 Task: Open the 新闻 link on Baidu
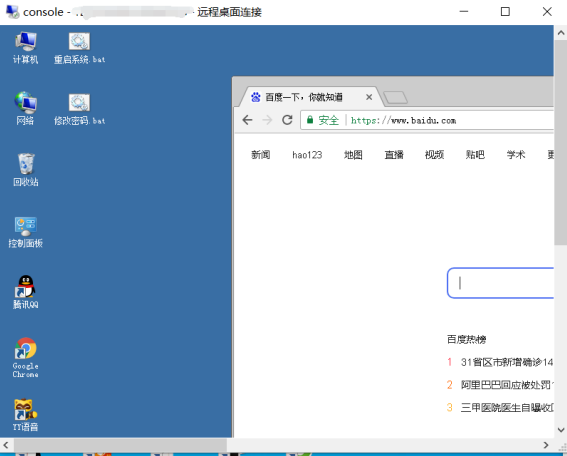[x=261, y=155]
